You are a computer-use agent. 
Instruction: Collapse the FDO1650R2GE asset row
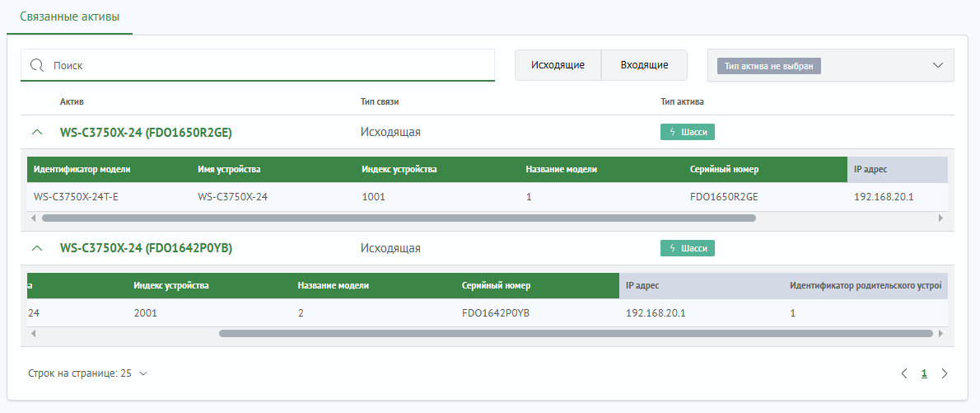pyautogui.click(x=38, y=132)
